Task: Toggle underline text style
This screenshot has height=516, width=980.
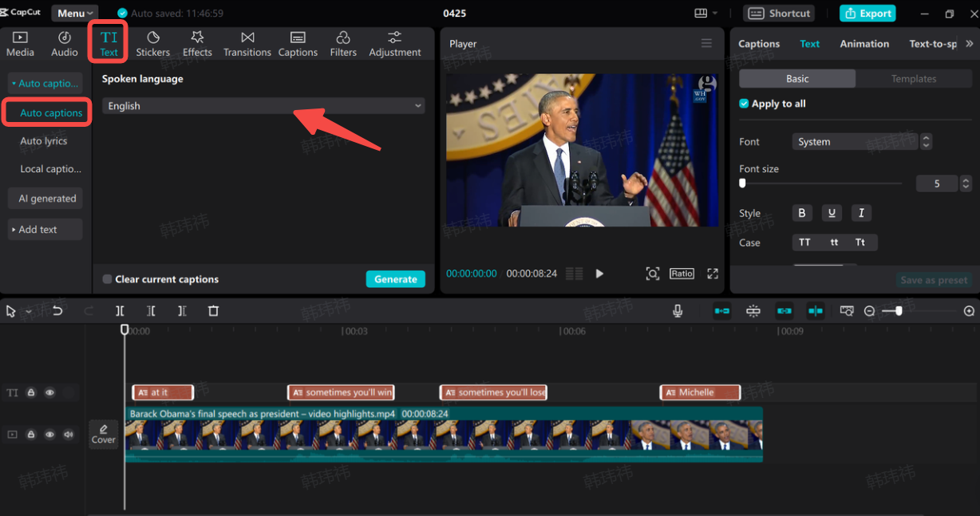Action: (832, 213)
